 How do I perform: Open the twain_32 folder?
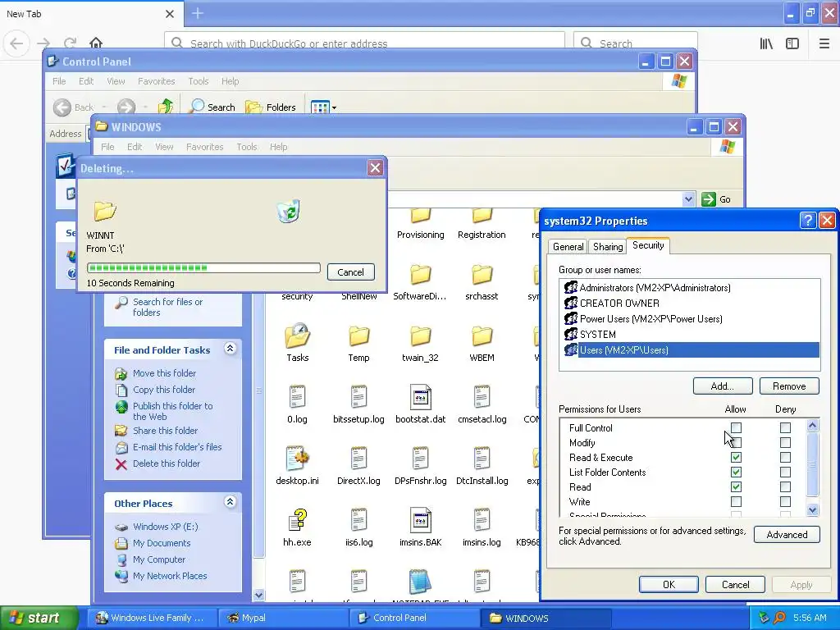click(420, 344)
